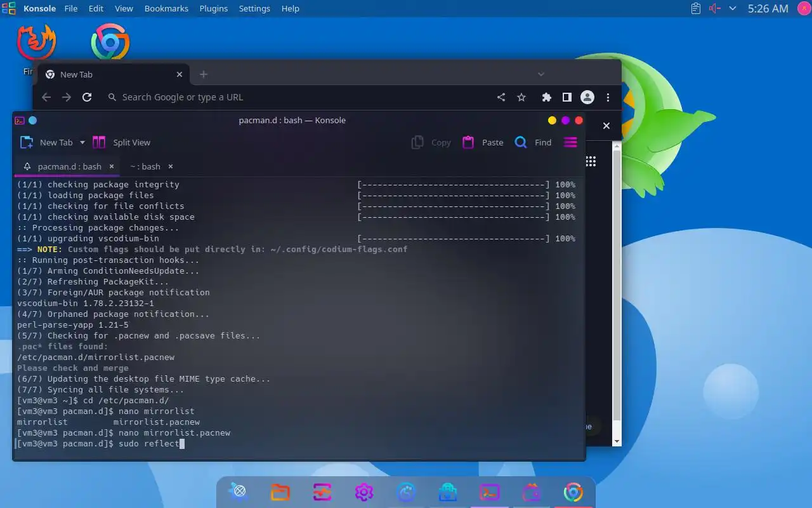Open the Help menu
The width and height of the screenshot is (812, 508).
290,8
